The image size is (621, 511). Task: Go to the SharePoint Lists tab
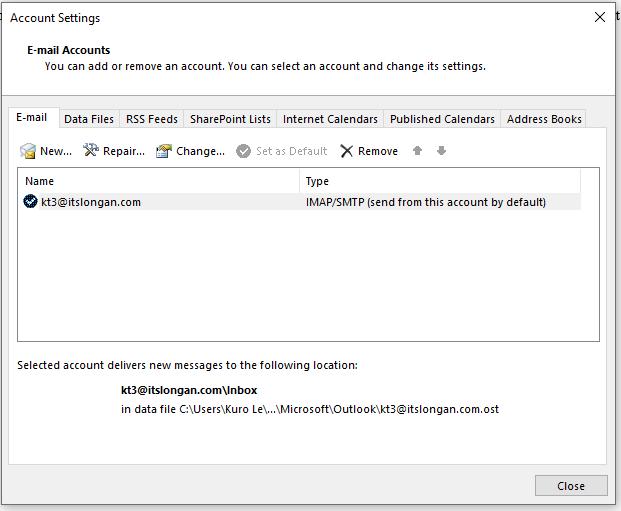click(x=230, y=119)
